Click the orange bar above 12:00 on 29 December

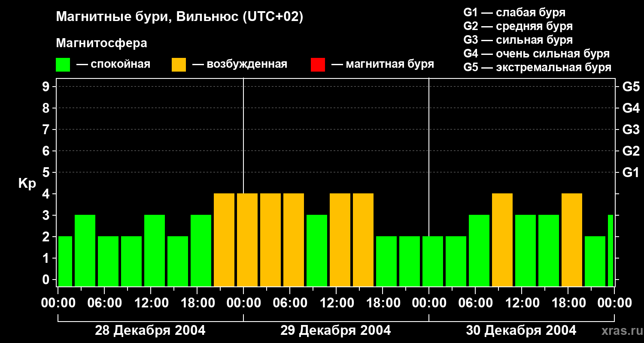[340, 240]
